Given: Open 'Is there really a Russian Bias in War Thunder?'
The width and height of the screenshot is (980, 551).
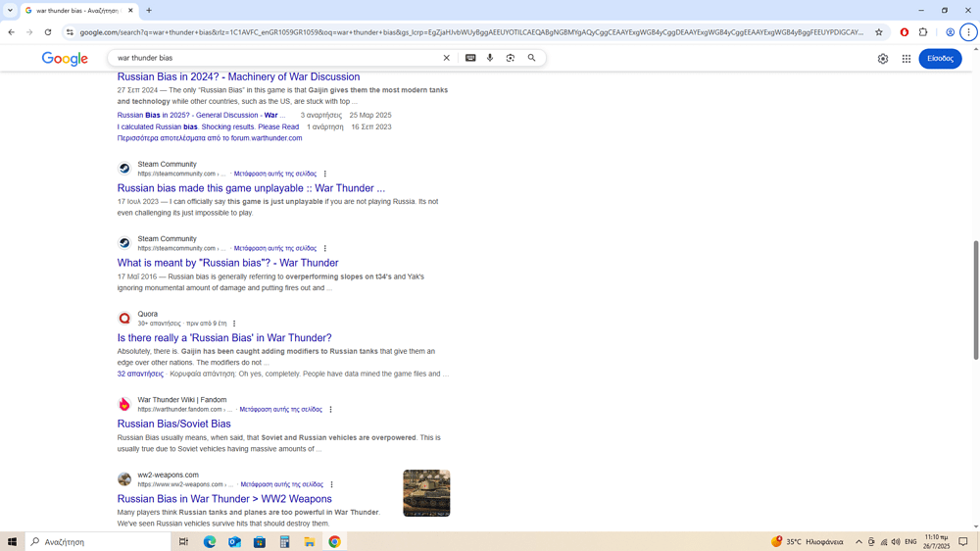Looking at the screenshot, I should point(224,337).
